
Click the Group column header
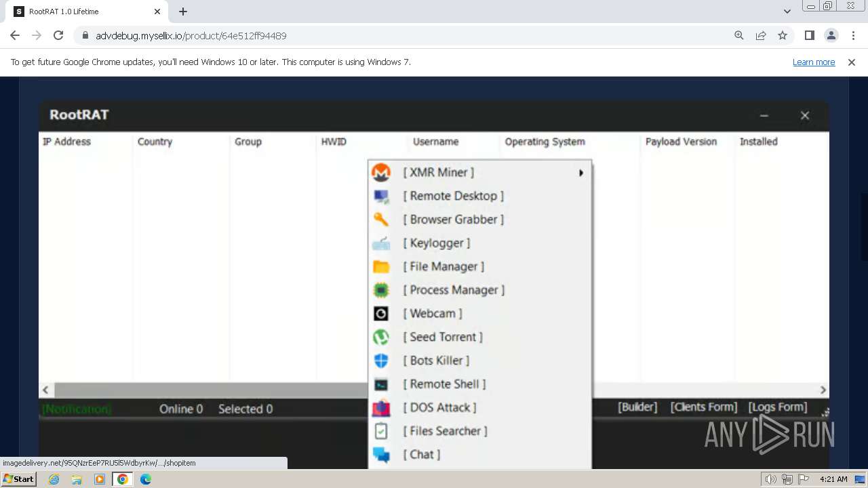pos(248,142)
